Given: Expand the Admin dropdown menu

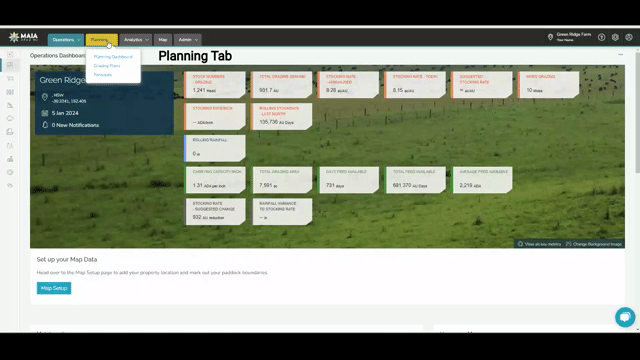Looking at the screenshot, I should click(188, 40).
